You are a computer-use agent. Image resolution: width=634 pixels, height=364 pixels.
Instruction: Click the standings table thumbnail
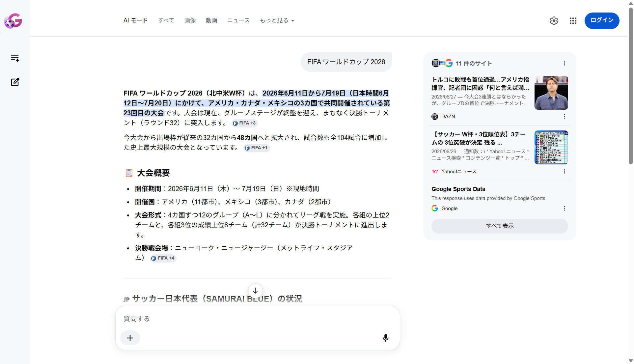551,148
